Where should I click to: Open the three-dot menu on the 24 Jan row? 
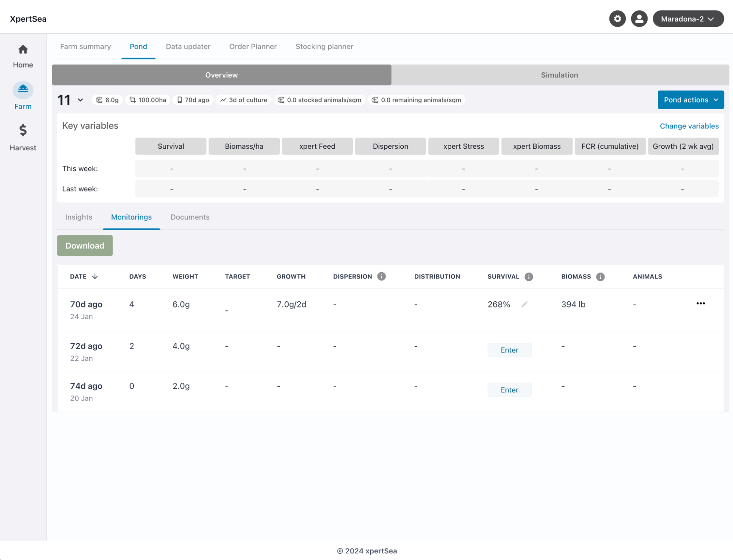pos(701,303)
